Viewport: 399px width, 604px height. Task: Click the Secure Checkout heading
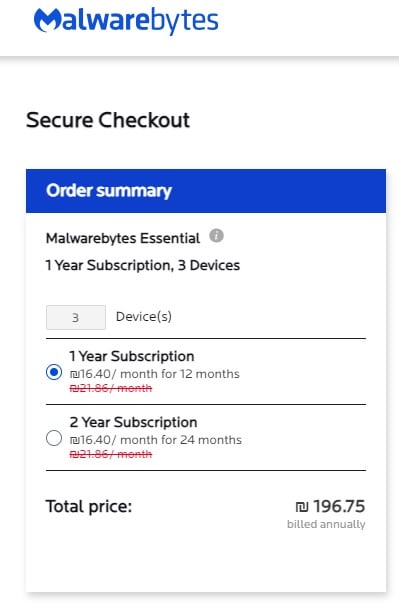(108, 120)
